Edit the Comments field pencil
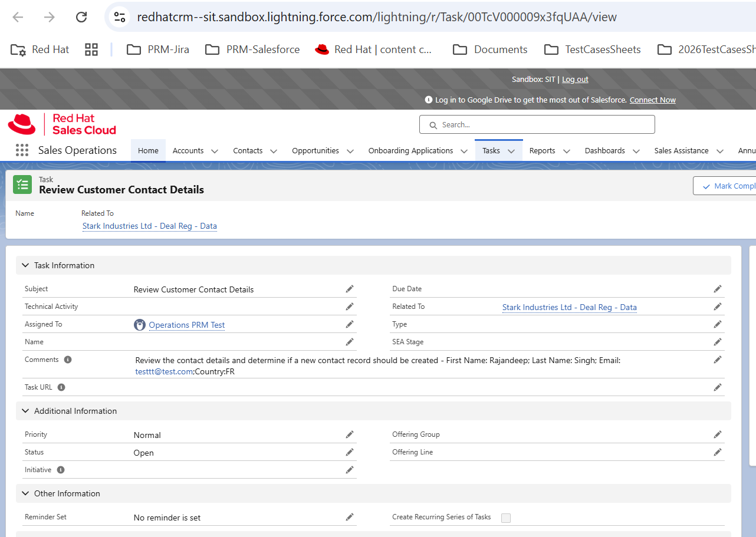 pyautogui.click(x=718, y=360)
